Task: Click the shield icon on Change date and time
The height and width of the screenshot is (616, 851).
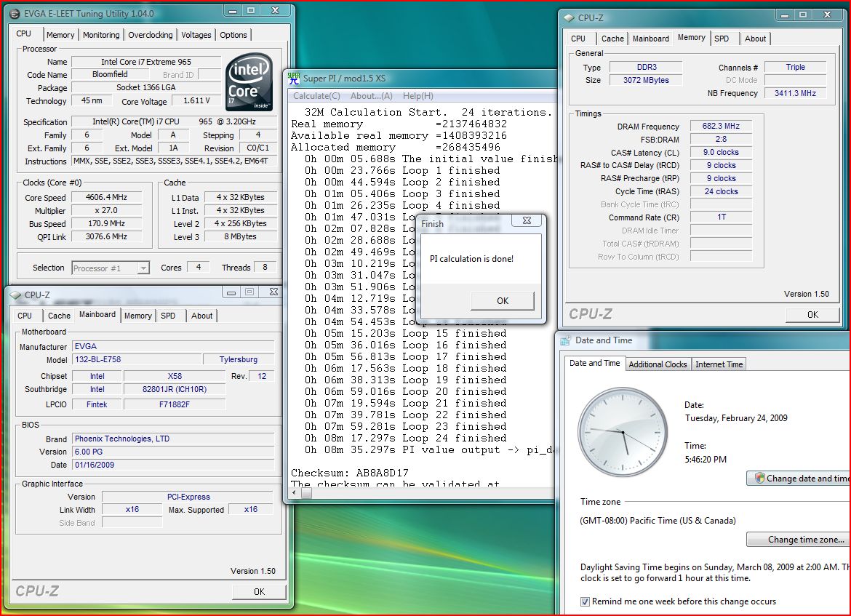Action: tap(759, 478)
